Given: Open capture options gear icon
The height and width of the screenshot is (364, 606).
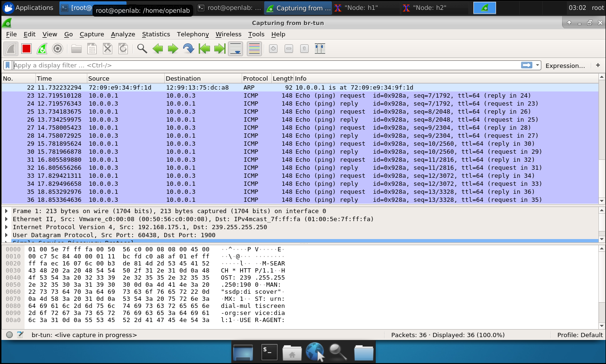Looking at the screenshot, I should [x=58, y=49].
